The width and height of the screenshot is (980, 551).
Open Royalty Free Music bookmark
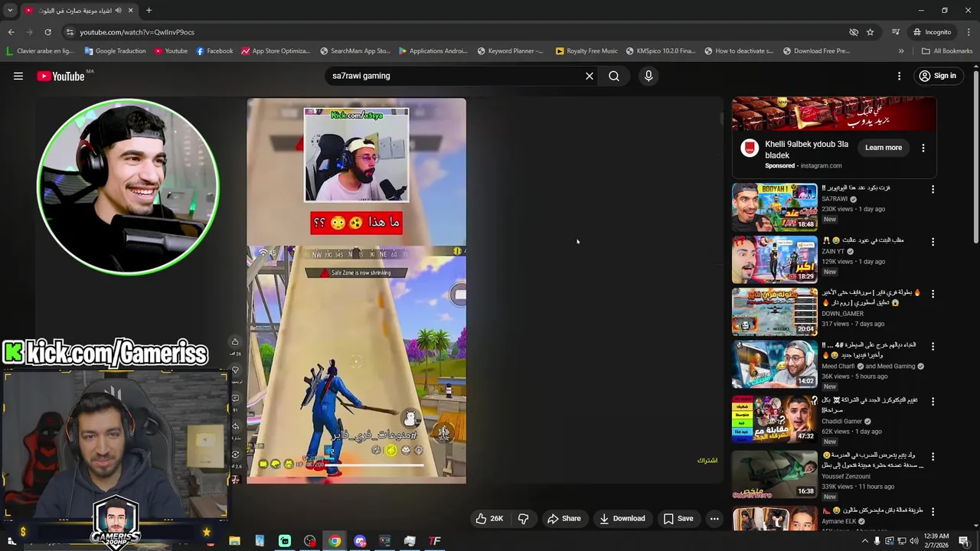586,51
